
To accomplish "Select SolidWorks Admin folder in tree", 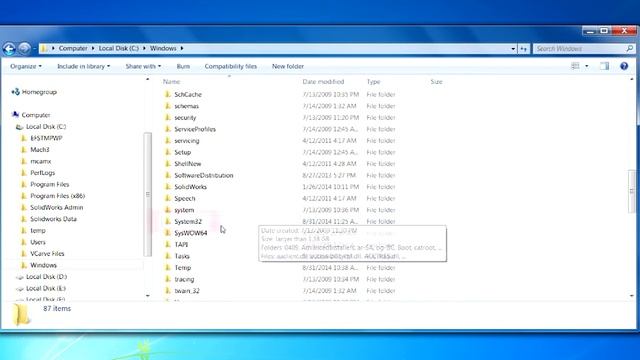I will pos(56,207).
